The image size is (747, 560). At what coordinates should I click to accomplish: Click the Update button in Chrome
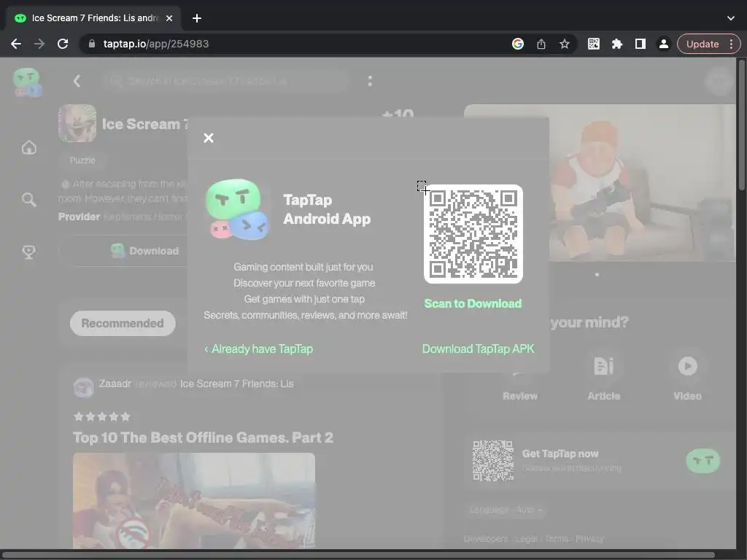(703, 44)
